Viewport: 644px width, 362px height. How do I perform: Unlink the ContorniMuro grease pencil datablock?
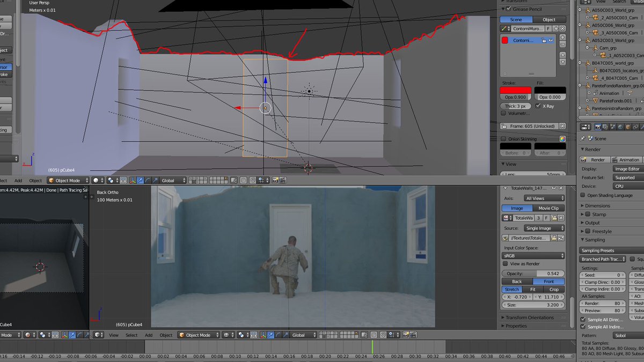pos(562,27)
